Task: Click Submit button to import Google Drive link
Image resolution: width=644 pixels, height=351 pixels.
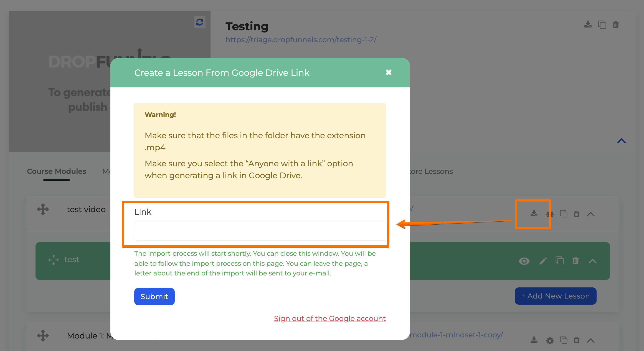Action: [154, 296]
